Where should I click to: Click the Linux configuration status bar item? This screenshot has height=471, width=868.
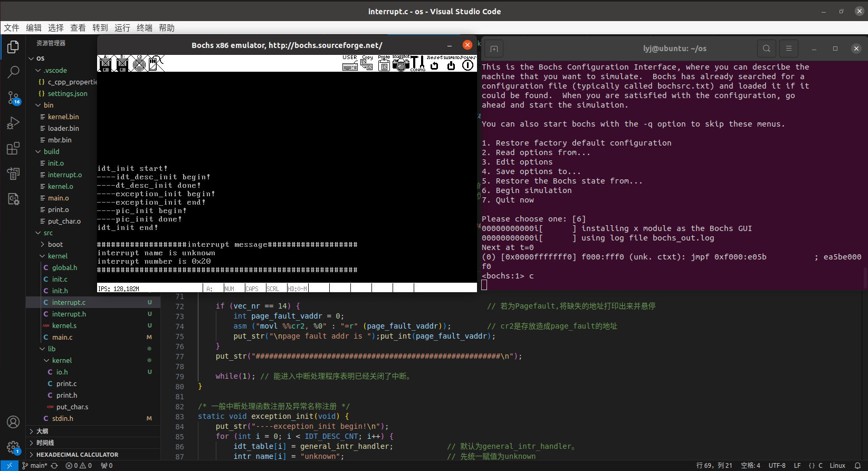click(837, 466)
